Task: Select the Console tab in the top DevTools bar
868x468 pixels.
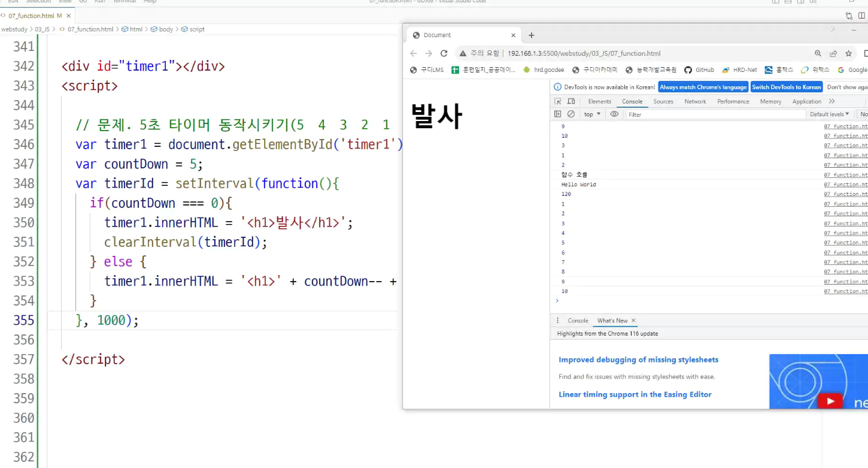Action: coord(632,101)
